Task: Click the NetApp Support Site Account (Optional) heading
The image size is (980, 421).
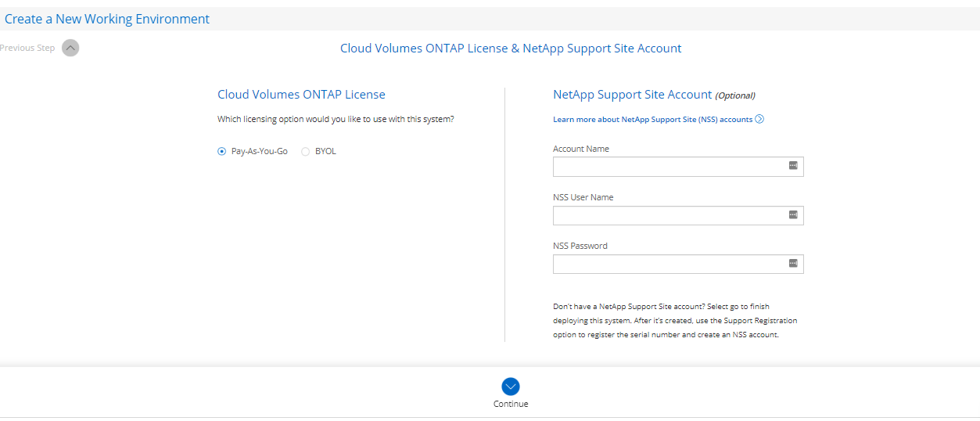Action: pyautogui.click(x=653, y=95)
